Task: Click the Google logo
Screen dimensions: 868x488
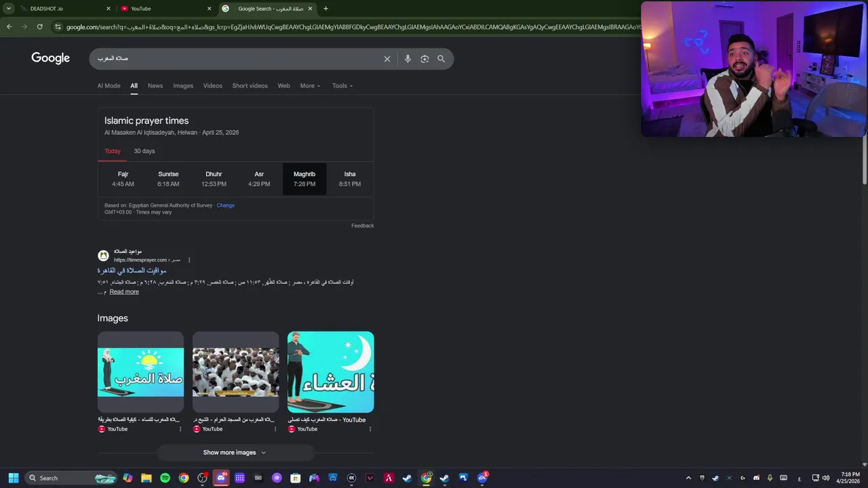Action: coord(50,58)
